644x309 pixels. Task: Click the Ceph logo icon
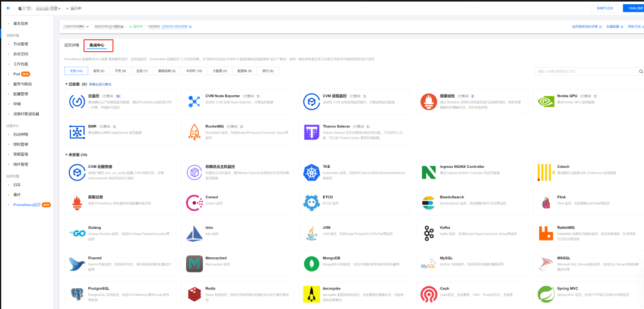[429, 294]
